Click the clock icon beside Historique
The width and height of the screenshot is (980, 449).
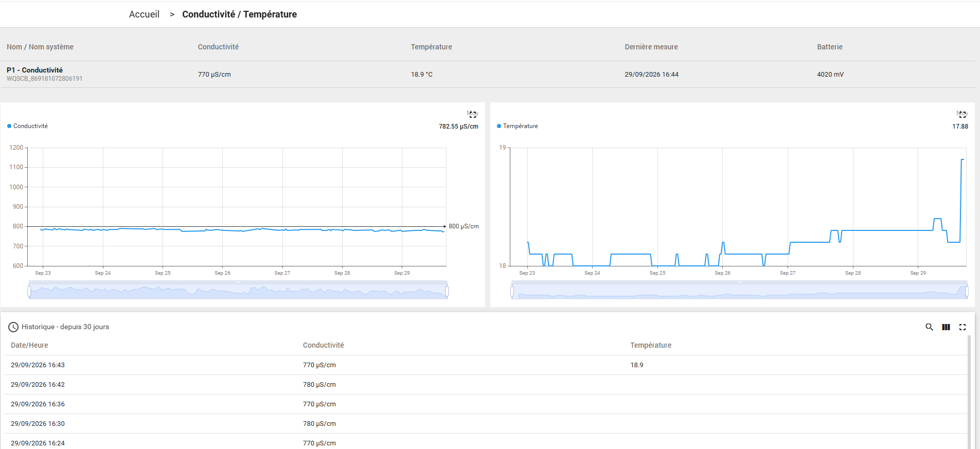(13, 327)
